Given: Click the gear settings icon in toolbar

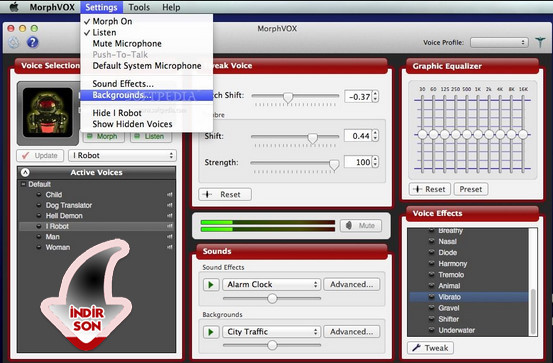Looking at the screenshot, I should click(14, 42).
